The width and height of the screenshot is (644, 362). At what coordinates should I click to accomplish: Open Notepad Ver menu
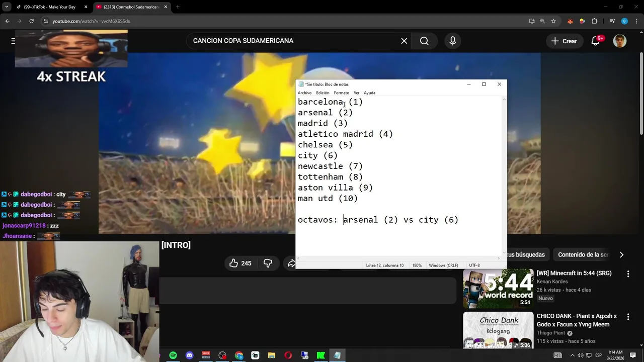(x=356, y=93)
